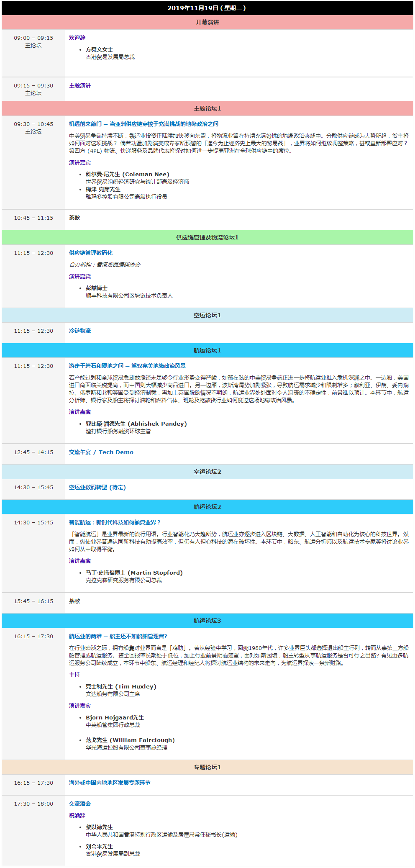Click the 专题论坛1 section header
Viewport: 415px width, 868px height.
207,767
